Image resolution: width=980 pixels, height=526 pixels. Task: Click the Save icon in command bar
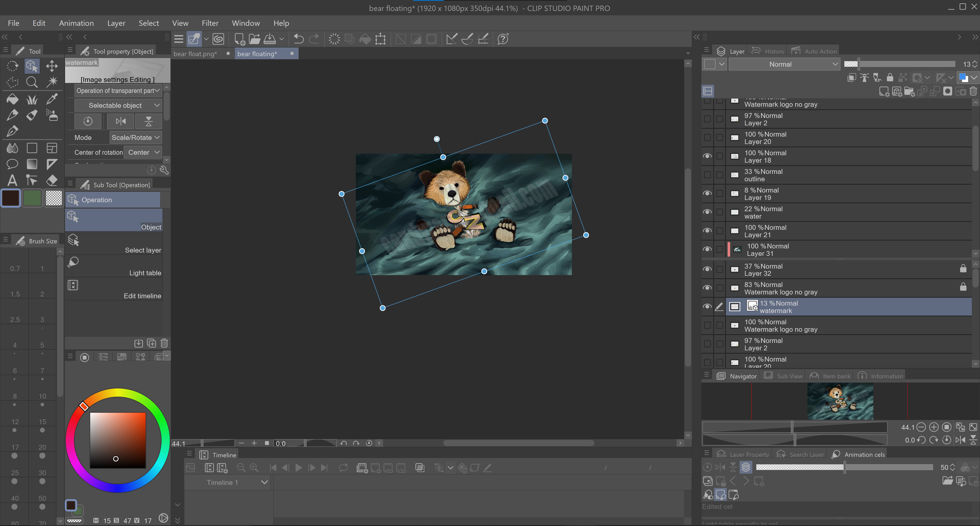click(270, 39)
